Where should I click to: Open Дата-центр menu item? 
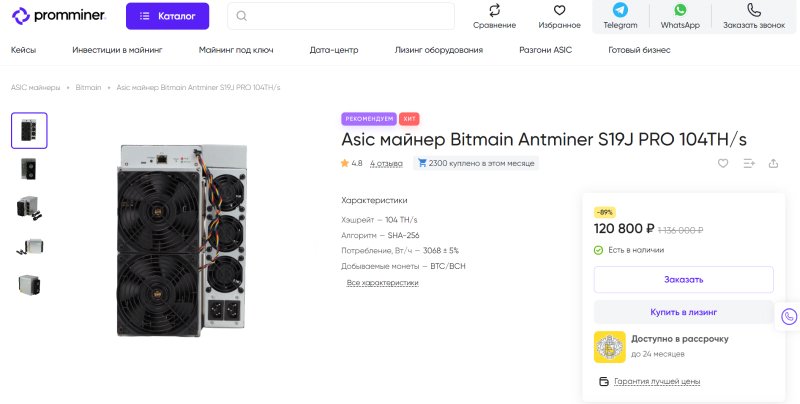334,49
